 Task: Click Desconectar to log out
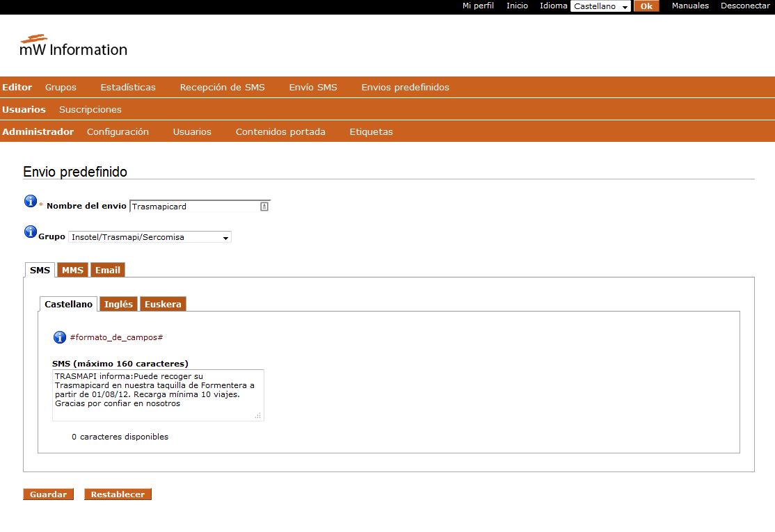click(x=745, y=6)
